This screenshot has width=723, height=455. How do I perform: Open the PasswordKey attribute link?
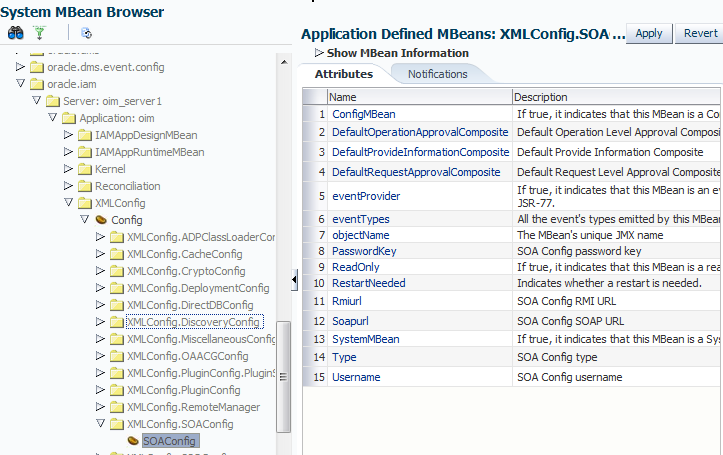coord(364,251)
